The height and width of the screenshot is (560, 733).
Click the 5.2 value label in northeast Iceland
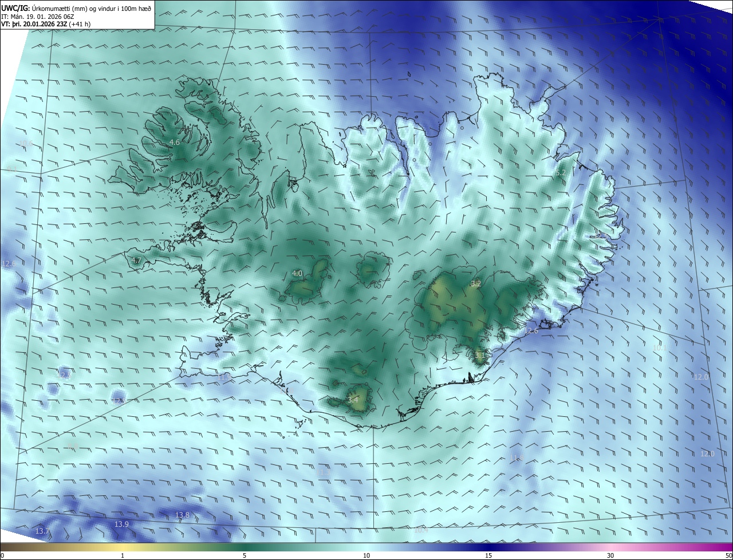click(x=561, y=172)
